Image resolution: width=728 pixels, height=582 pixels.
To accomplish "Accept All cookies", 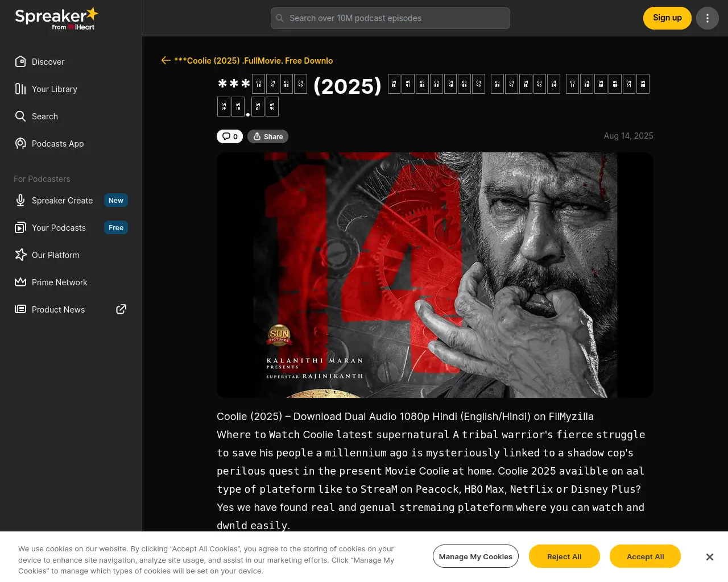I will tap(645, 556).
